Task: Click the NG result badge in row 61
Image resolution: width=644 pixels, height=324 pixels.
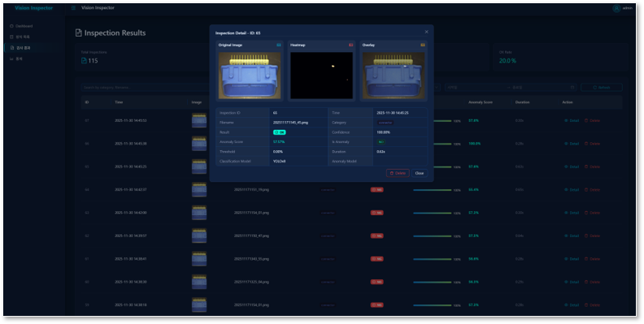Action: point(376,259)
